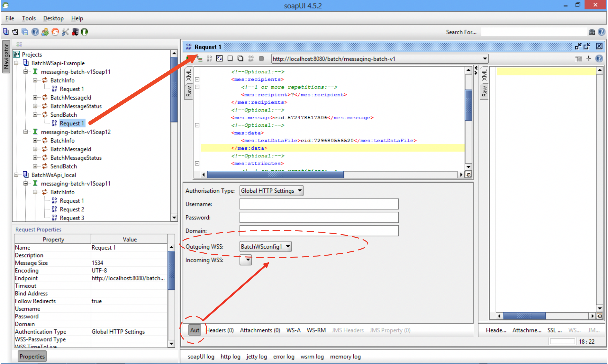
Task: Open the Authorisation Type dropdown
Action: (271, 191)
